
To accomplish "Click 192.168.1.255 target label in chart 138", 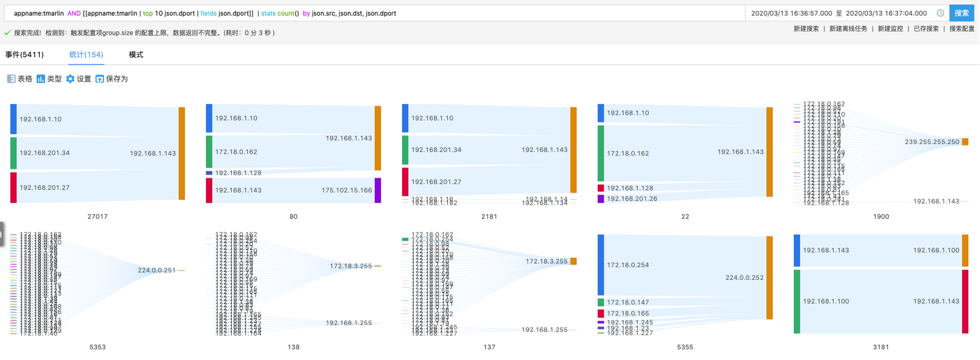I will point(349,323).
